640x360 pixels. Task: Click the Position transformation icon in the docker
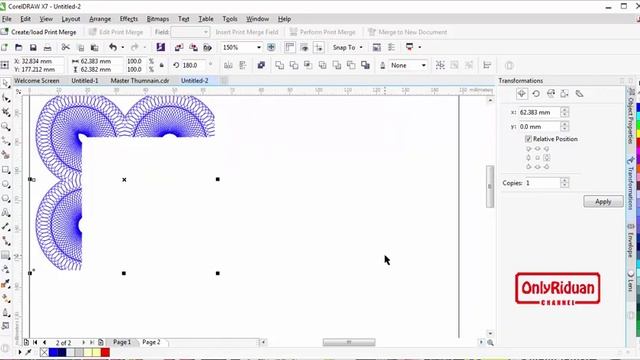click(x=522, y=94)
